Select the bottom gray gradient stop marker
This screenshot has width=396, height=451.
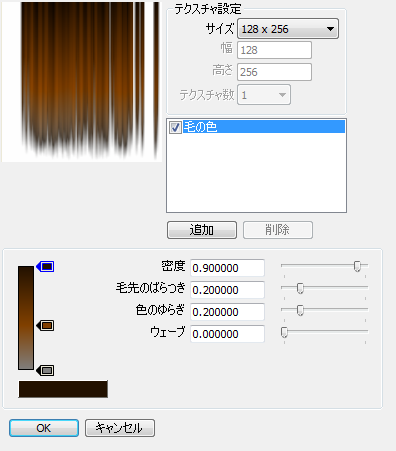click(x=45, y=370)
